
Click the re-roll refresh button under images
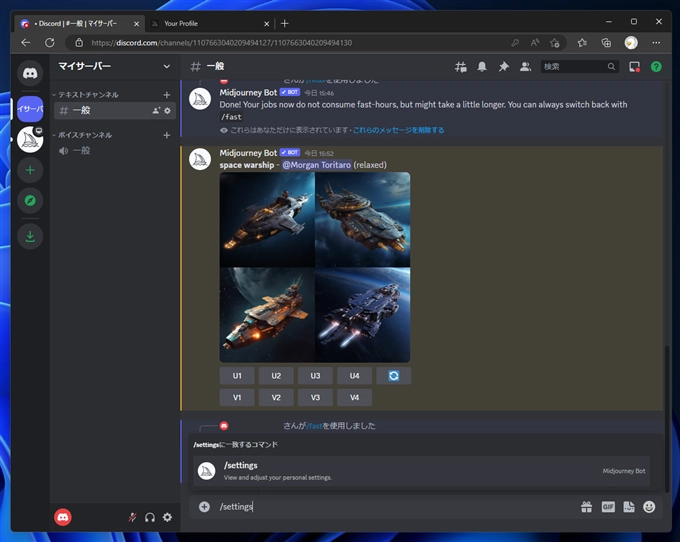[393, 375]
